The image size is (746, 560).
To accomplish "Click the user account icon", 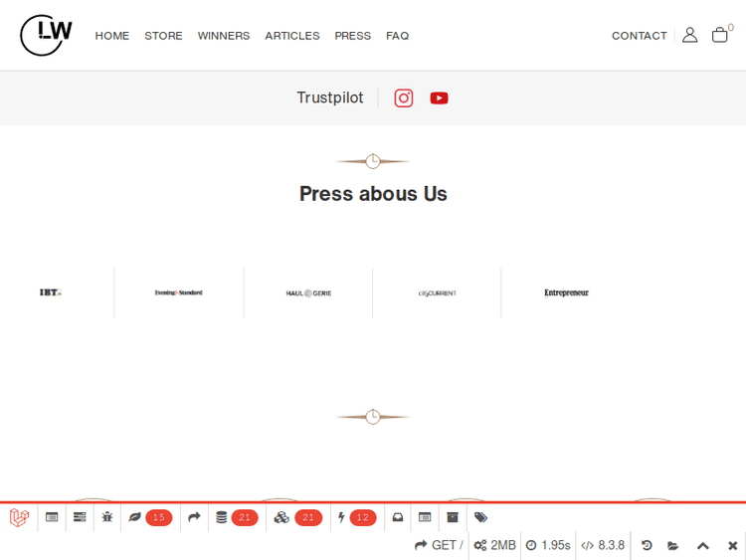I will 689,35.
